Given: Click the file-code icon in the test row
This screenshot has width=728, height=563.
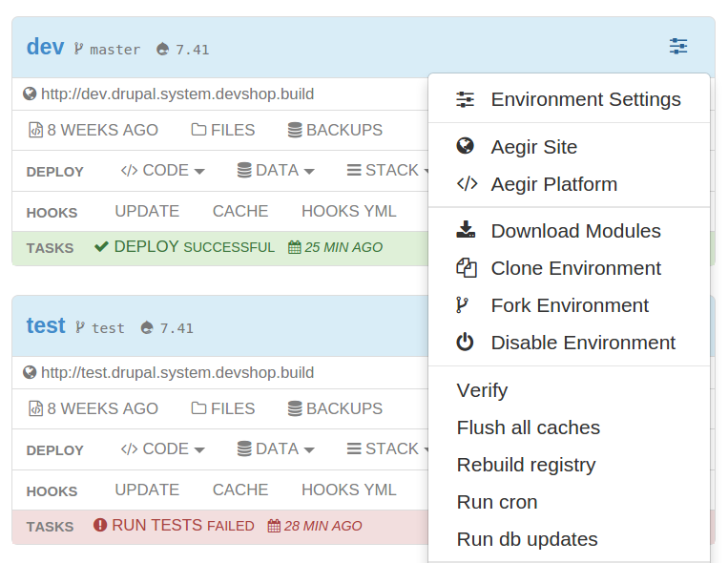Looking at the screenshot, I should tap(35, 408).
